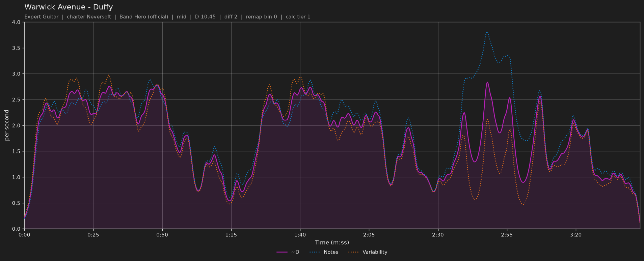The width and height of the screenshot is (644, 261).
Task: Click the highest peak of the blue Notes curve
Action: click(487, 32)
